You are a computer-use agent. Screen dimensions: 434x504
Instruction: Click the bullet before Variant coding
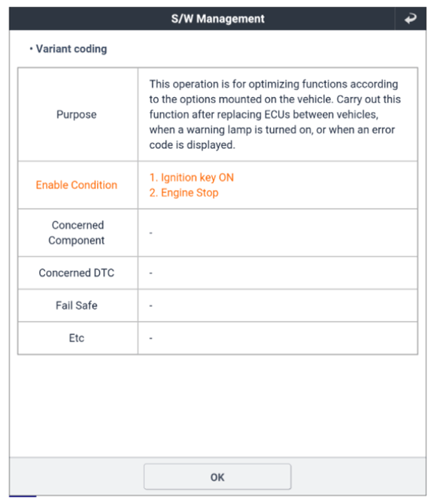(x=31, y=49)
